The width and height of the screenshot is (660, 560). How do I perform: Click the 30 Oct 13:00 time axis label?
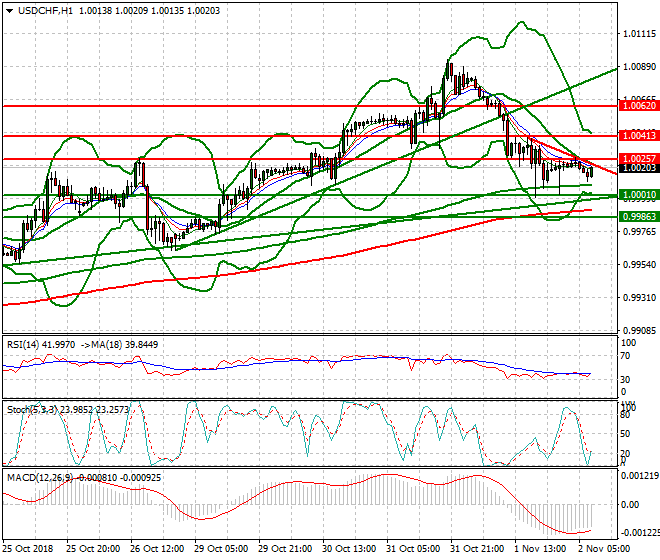(x=349, y=549)
